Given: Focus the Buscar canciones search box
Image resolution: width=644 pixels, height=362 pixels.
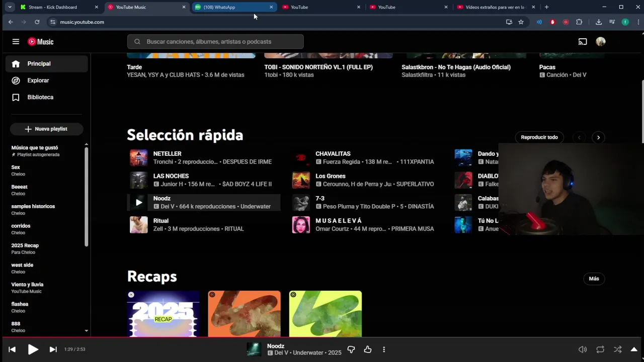Looking at the screenshot, I should 215,42.
